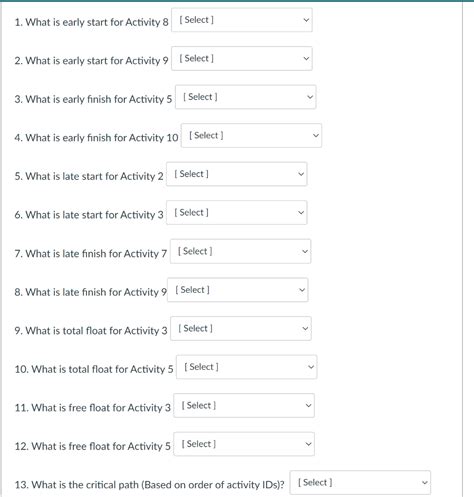
Task: Open the free float Activity 3 dropdown
Action: pyautogui.click(x=244, y=406)
